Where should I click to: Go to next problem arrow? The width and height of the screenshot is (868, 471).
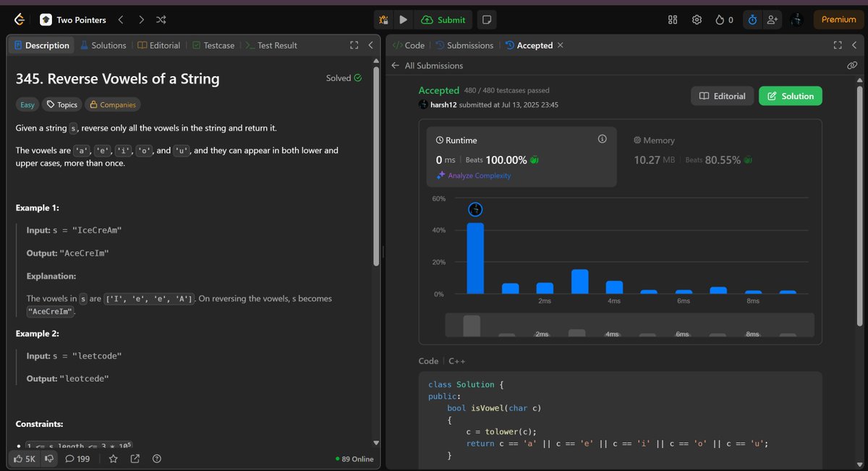[x=141, y=20]
